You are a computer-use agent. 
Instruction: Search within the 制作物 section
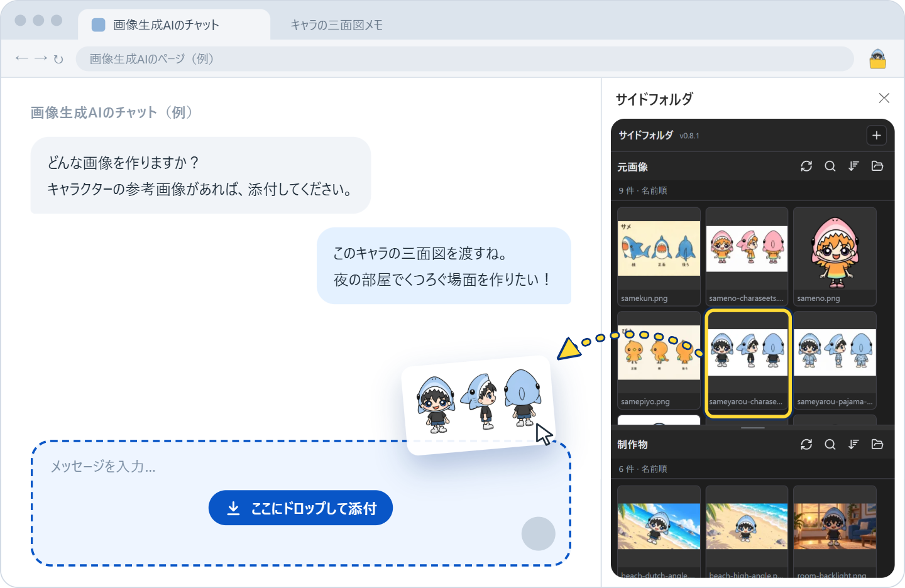click(830, 444)
